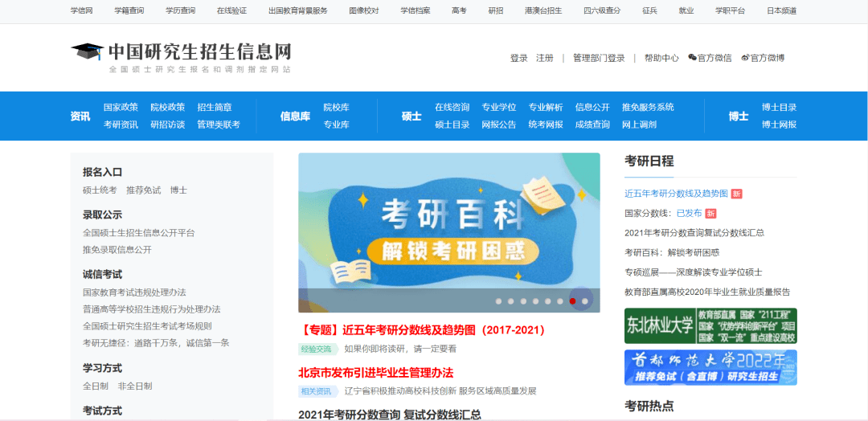Screen dimensions: 868x421
Task: Open 日本频道 in the top bar
Action: tap(782, 10)
